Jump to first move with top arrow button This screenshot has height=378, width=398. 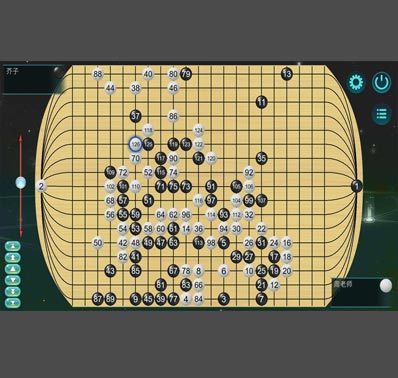point(13,246)
